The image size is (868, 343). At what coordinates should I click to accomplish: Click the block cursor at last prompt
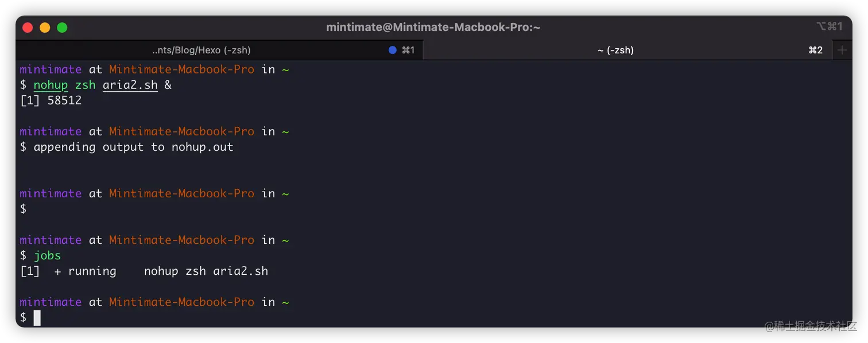coord(37,318)
